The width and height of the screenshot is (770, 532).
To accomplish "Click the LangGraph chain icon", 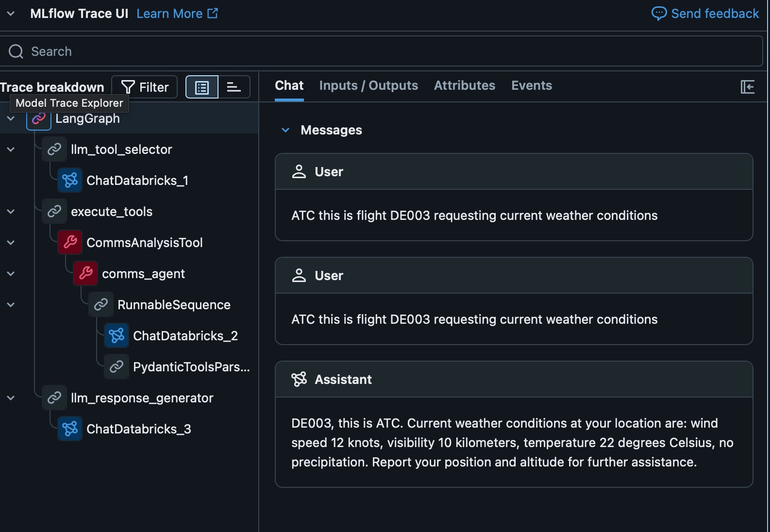I will pyautogui.click(x=39, y=119).
